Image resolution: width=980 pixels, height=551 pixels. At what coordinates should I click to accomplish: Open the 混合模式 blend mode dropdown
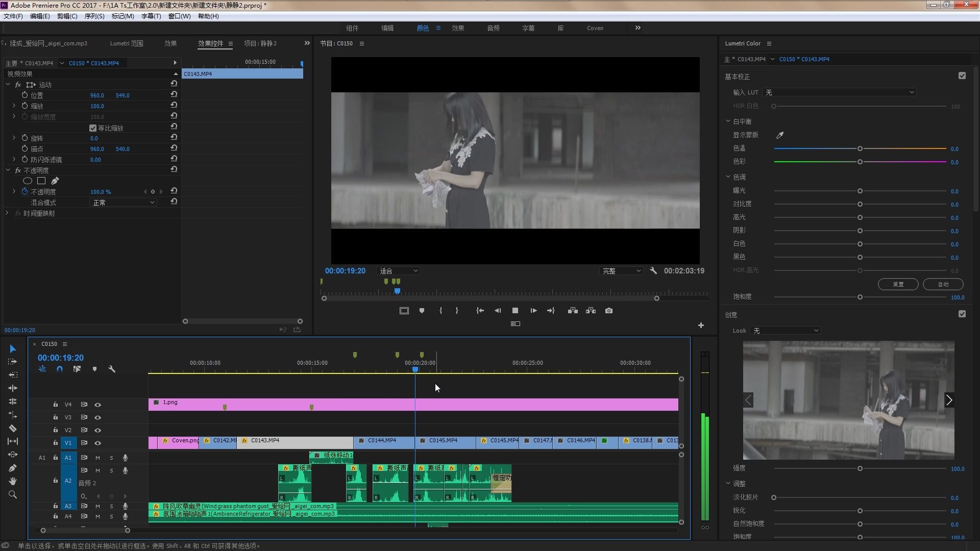pos(123,203)
